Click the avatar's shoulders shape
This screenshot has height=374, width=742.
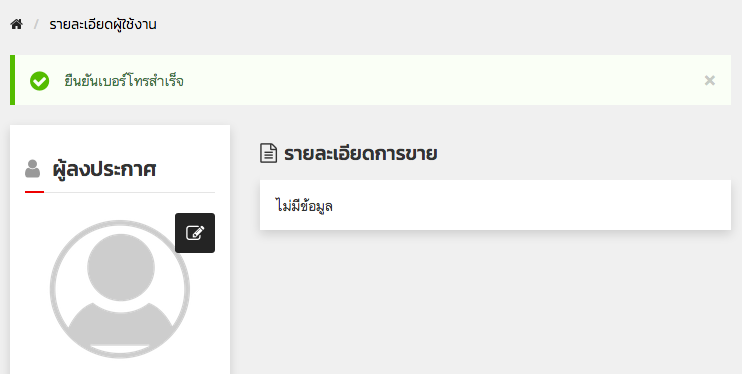120,327
